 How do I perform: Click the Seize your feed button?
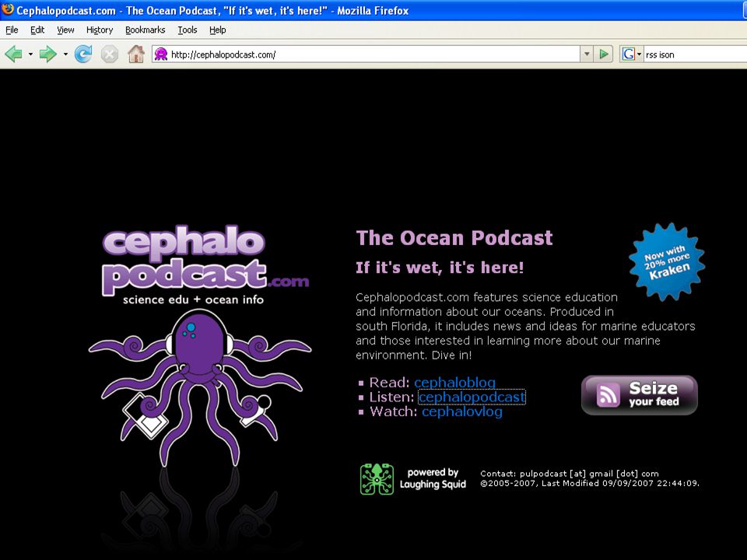640,395
